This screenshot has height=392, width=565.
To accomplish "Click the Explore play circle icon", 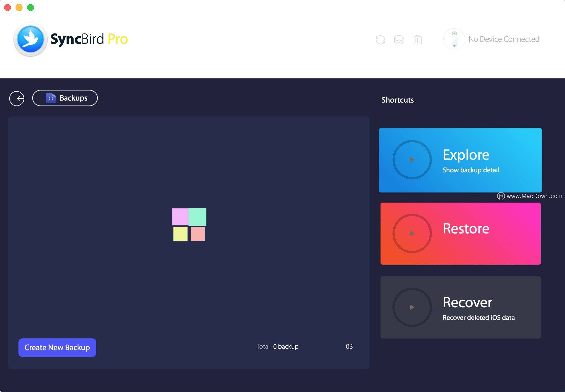I will pos(412,159).
